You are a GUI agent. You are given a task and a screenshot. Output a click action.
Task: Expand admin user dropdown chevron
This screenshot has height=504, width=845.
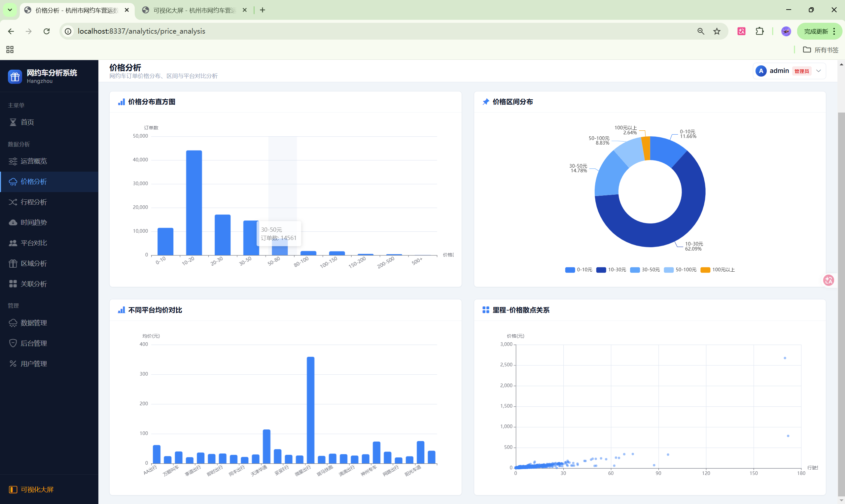(818, 71)
